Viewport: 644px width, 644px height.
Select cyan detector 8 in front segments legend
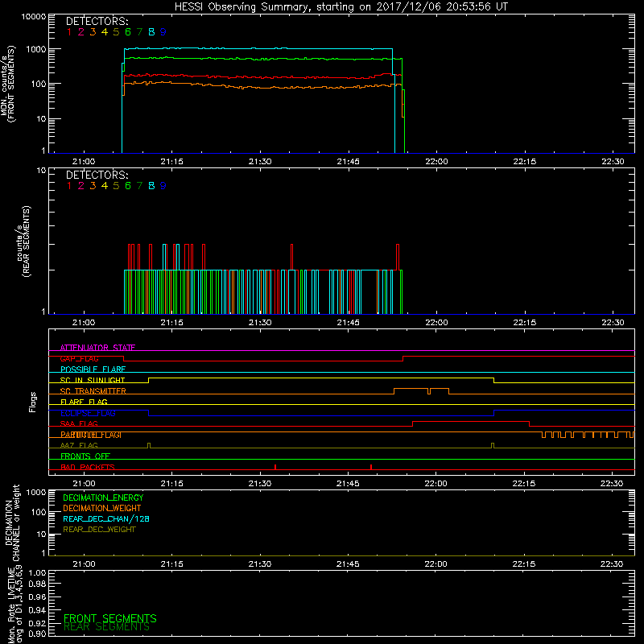click(151, 32)
